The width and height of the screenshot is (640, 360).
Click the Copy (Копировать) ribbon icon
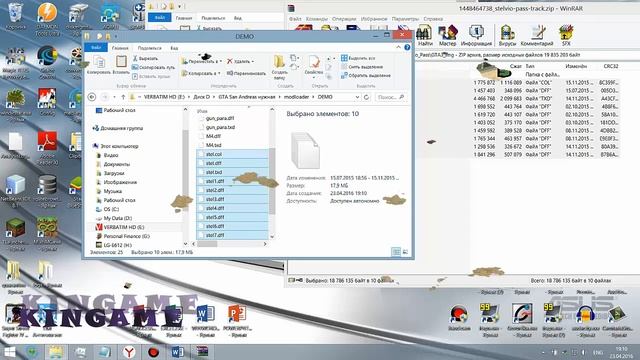click(99, 65)
